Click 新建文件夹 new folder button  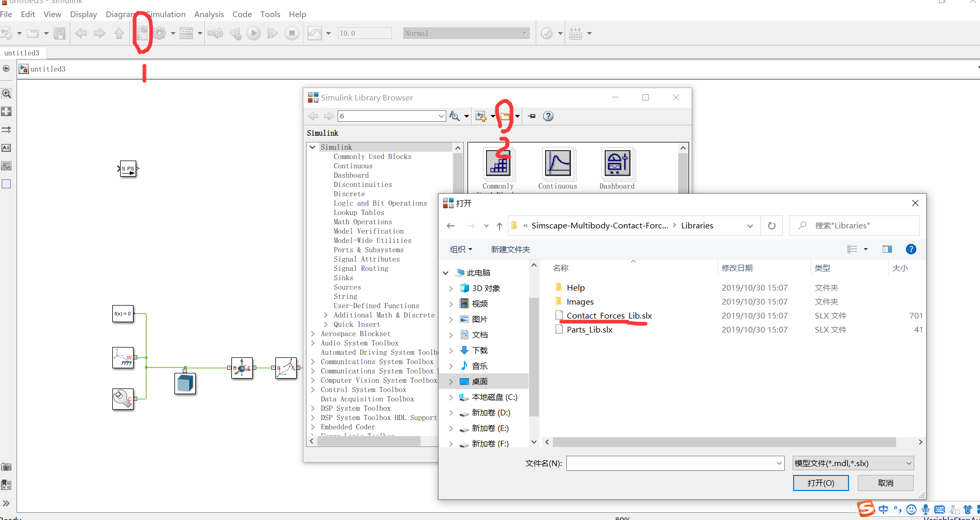tap(510, 249)
